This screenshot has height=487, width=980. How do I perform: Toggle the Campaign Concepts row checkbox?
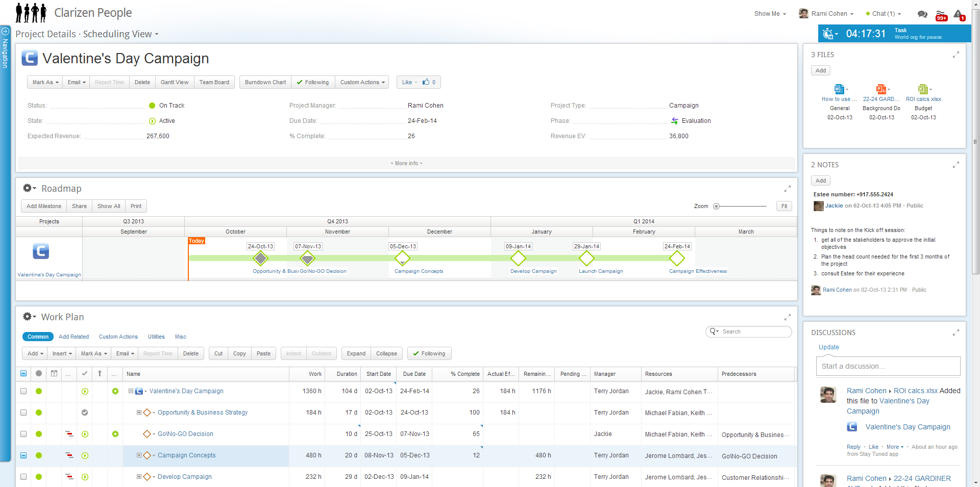point(23,455)
